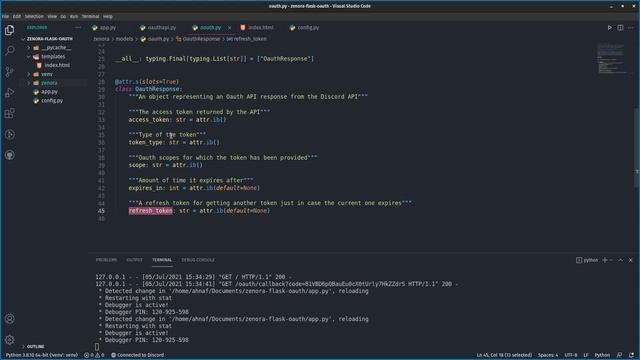
Task: Open index.html in the Explorer tree
Action: pyautogui.click(x=57, y=65)
